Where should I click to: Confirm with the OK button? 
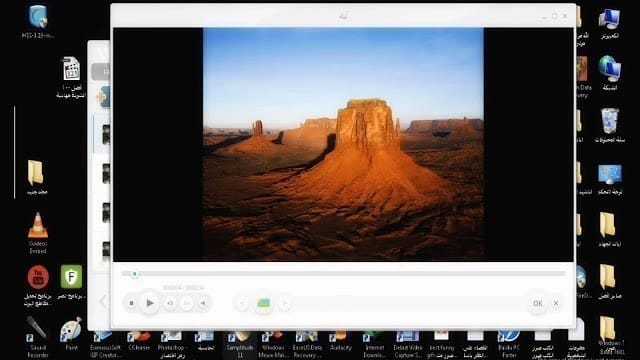pyautogui.click(x=538, y=303)
